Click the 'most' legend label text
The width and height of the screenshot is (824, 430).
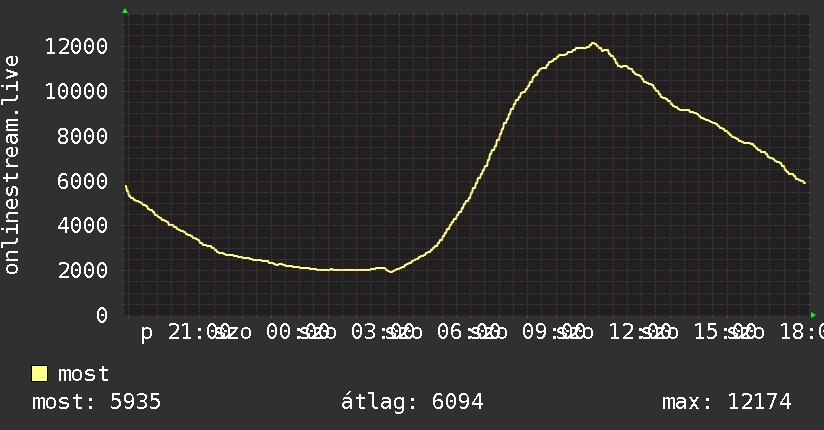pos(84,374)
